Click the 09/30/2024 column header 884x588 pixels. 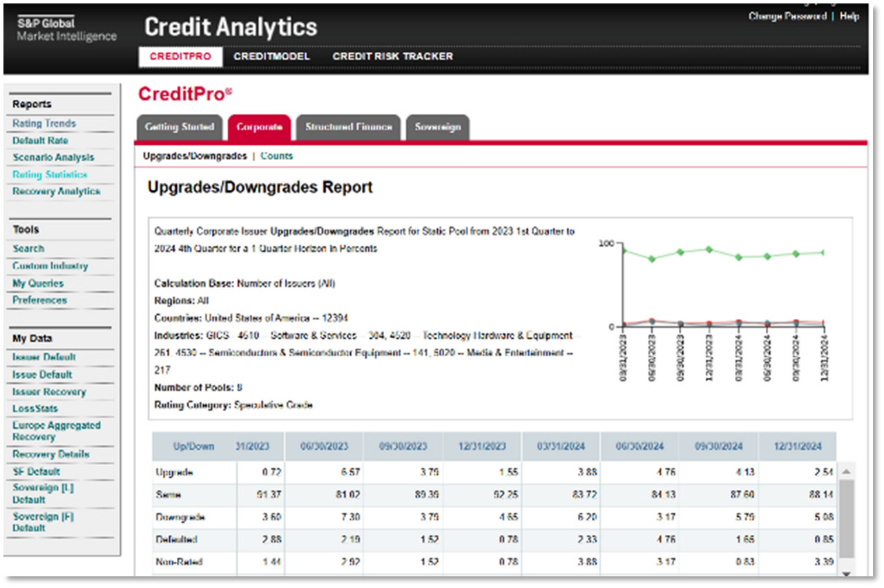point(718,447)
